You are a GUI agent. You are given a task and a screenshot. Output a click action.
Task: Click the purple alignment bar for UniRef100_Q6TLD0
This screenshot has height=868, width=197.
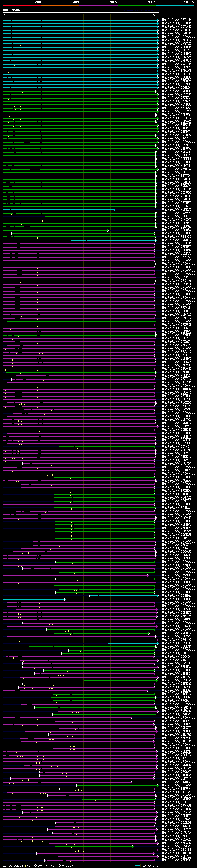click(79, 243)
